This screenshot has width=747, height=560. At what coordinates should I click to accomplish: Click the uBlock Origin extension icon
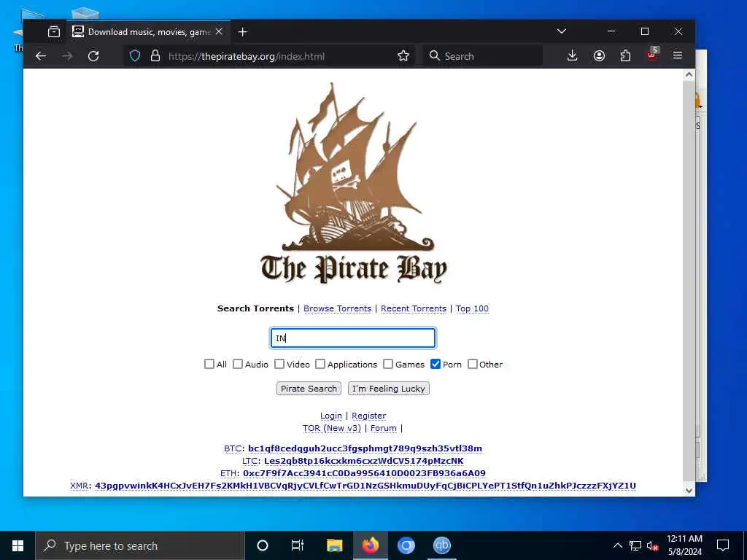click(x=652, y=54)
